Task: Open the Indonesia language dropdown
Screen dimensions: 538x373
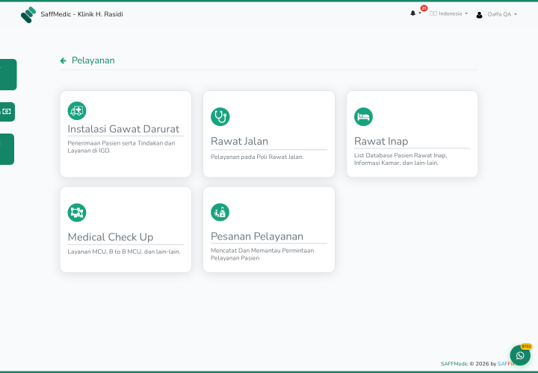Action: (448, 14)
